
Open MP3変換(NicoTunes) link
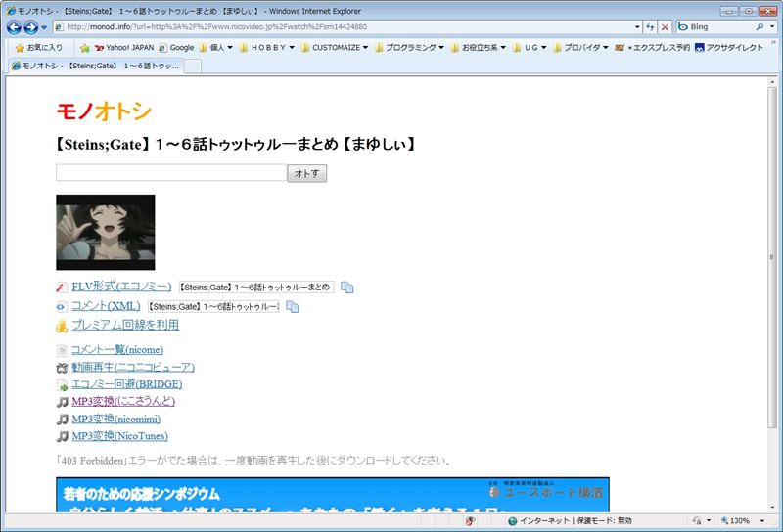point(119,436)
